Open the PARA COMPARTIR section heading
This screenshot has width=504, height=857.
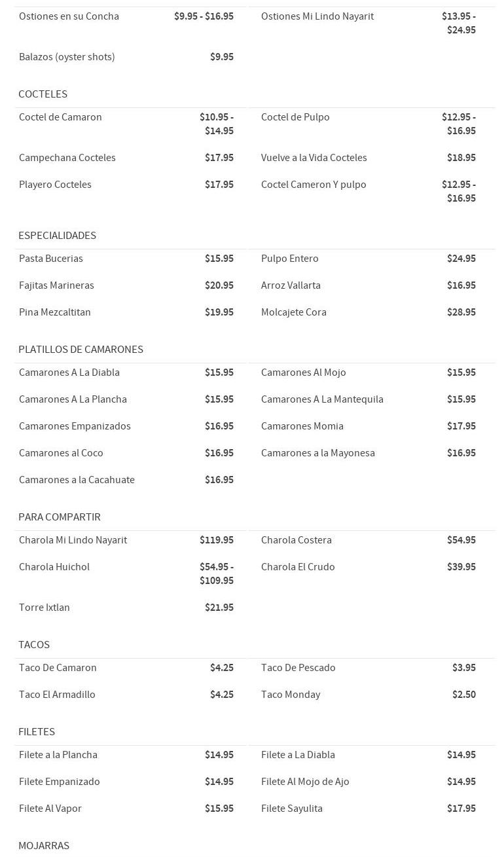click(60, 517)
